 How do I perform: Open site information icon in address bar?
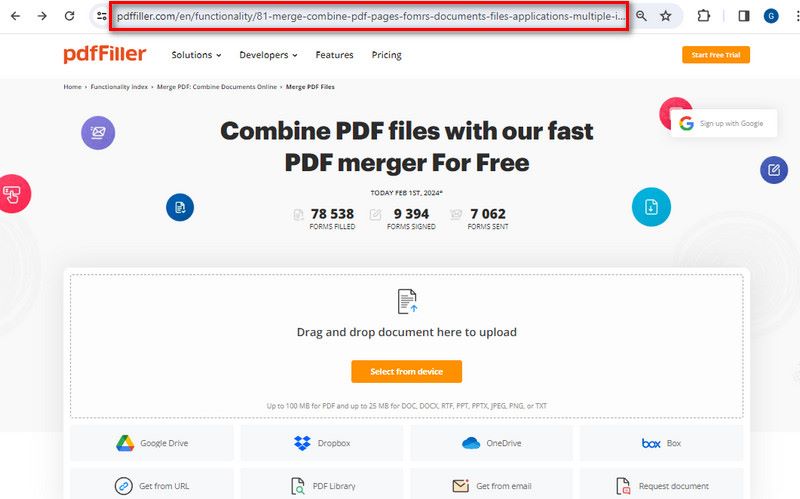pos(102,16)
